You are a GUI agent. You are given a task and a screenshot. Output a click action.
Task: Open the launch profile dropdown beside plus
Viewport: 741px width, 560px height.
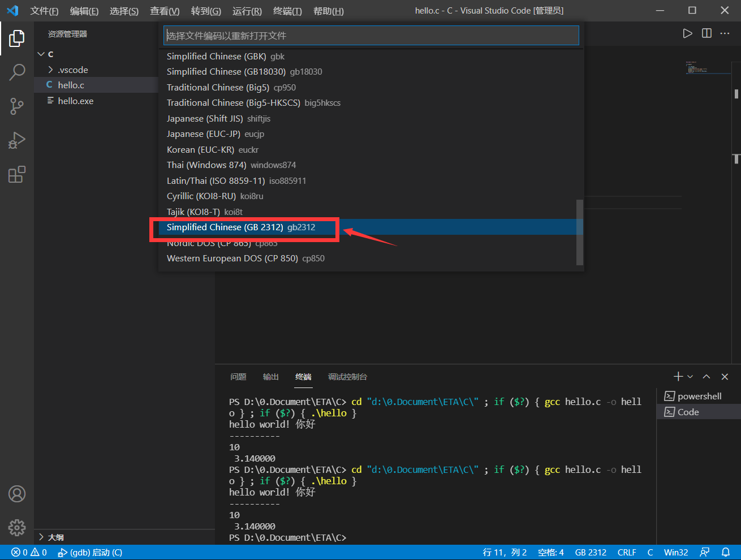(690, 377)
